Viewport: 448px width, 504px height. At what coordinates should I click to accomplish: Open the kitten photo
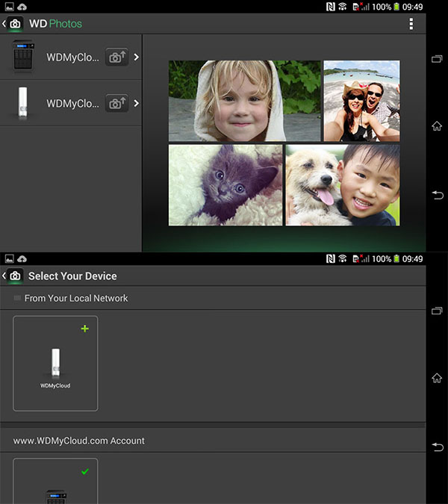click(x=225, y=185)
